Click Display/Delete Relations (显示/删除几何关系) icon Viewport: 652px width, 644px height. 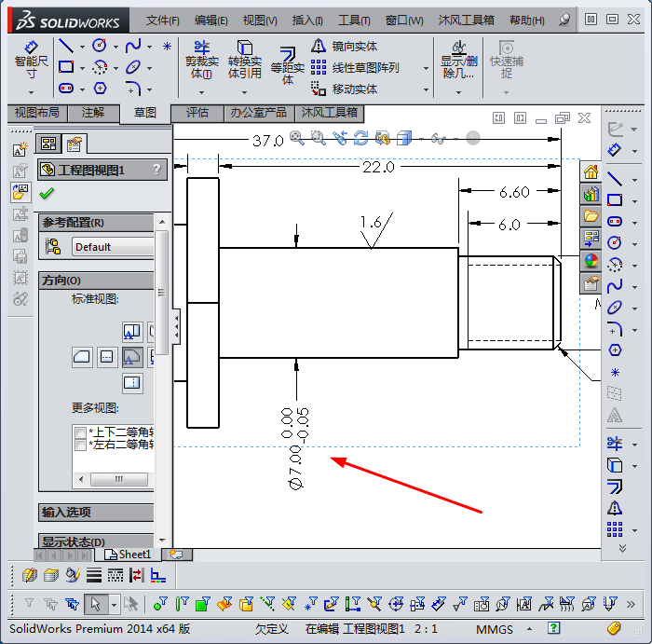point(458,60)
